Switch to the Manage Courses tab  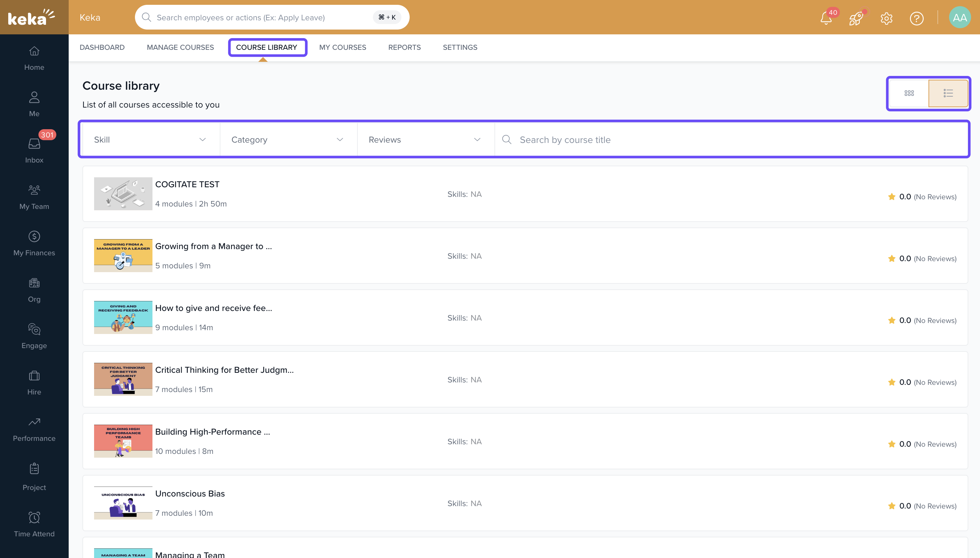point(180,47)
